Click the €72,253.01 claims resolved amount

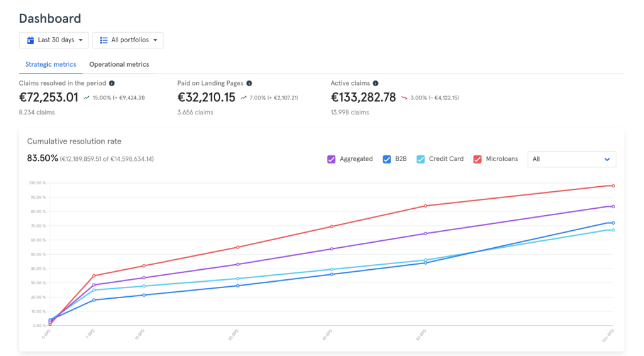click(x=49, y=97)
